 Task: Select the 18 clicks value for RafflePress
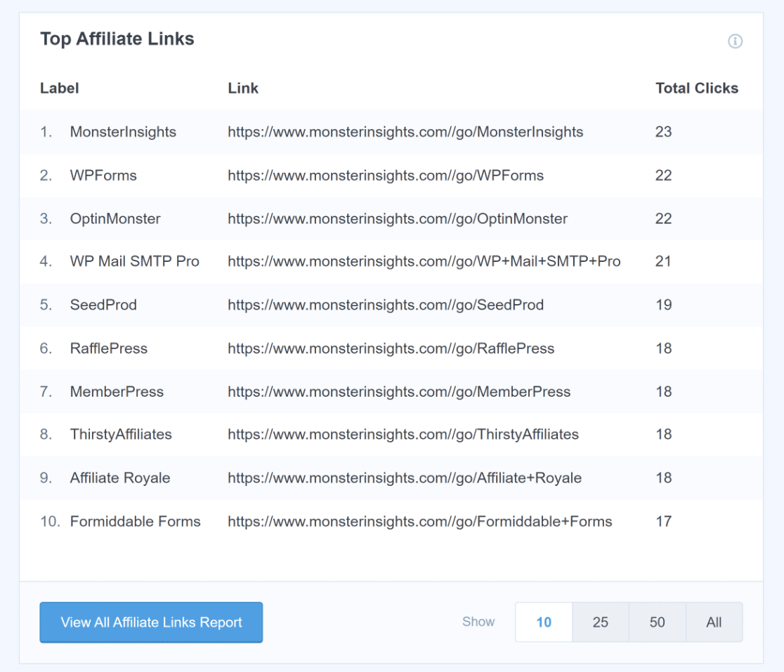[663, 348]
